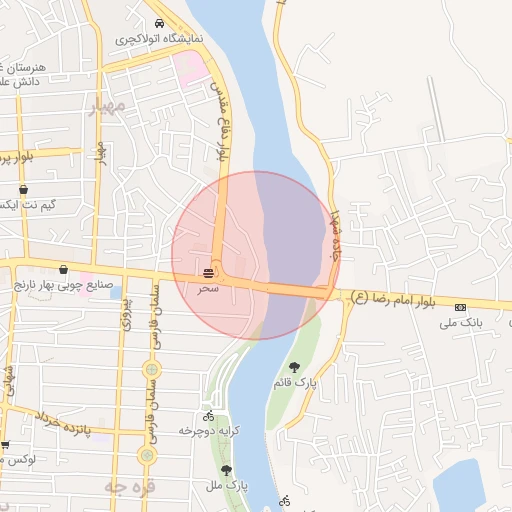Select the قره جه district label

point(130,487)
